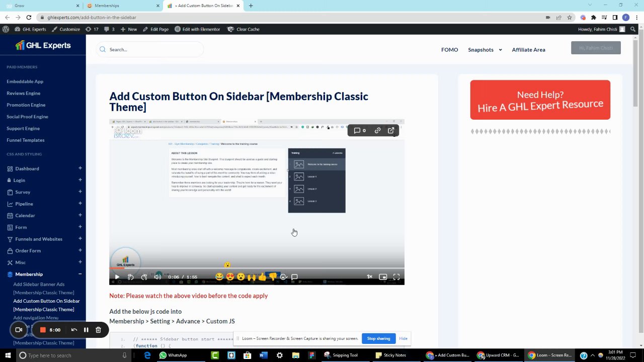The image size is (644, 362).
Task: Expand the Dashboard sidebar section
Action: coord(80,168)
